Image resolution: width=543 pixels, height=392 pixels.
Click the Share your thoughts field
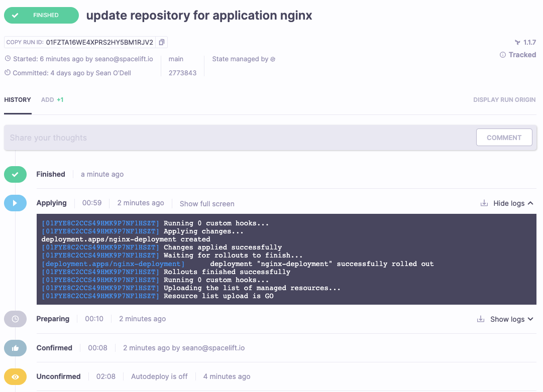pos(236,138)
